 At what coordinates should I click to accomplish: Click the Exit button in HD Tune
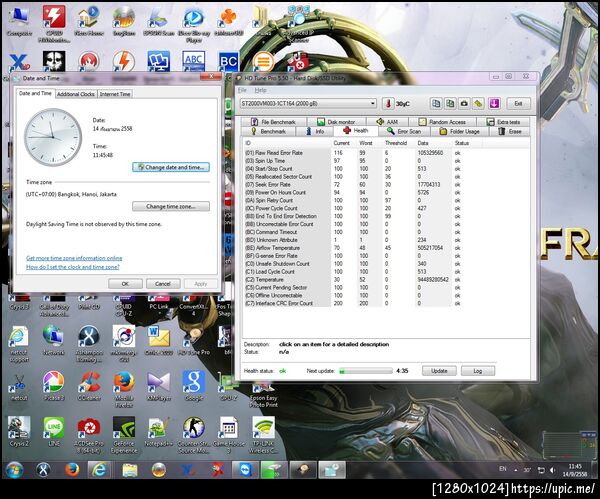pos(518,104)
